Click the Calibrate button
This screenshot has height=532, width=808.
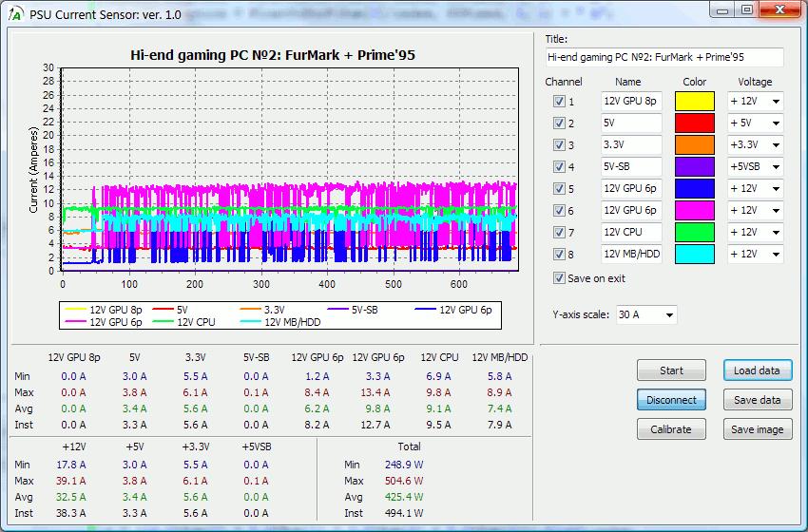(x=671, y=429)
